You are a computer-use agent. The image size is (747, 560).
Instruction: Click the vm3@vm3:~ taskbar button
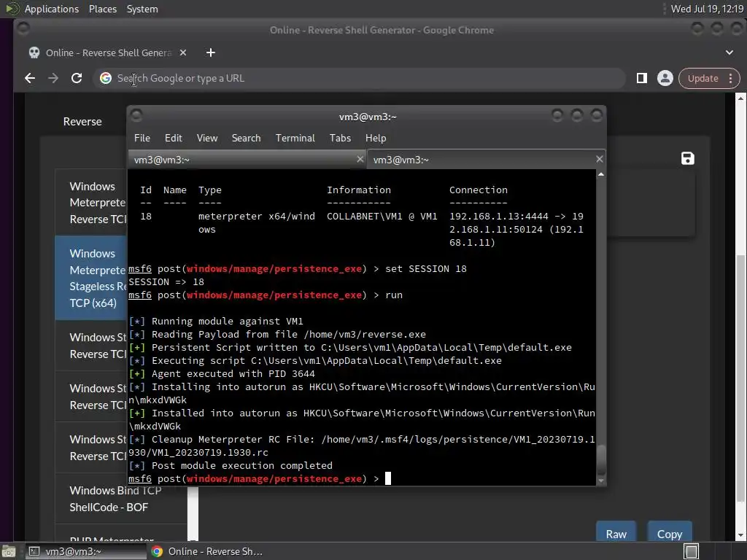pyautogui.click(x=86, y=551)
